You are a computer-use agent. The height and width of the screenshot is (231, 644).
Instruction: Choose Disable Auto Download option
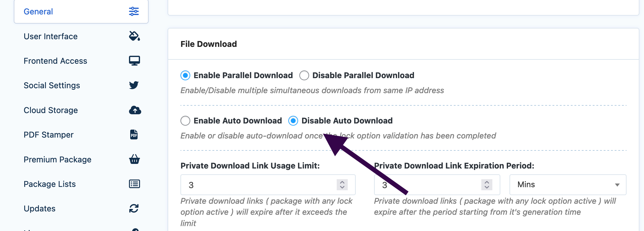click(x=293, y=121)
